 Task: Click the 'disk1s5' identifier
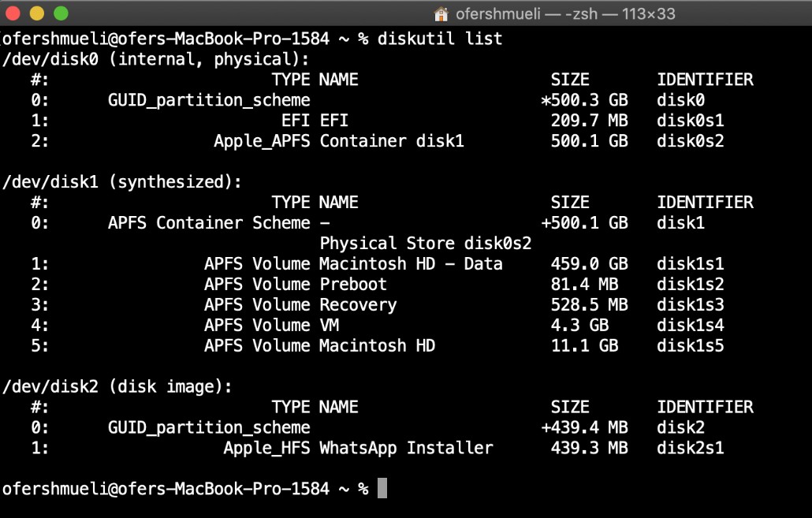[x=691, y=345]
